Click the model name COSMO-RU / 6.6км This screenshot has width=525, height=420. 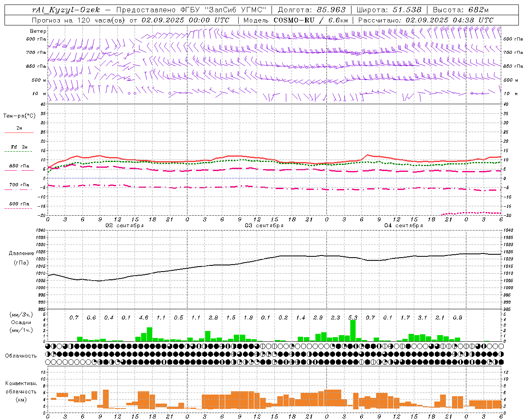tap(311, 20)
